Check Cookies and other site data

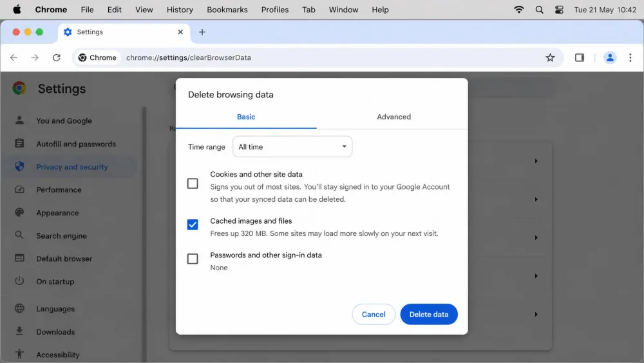193,183
